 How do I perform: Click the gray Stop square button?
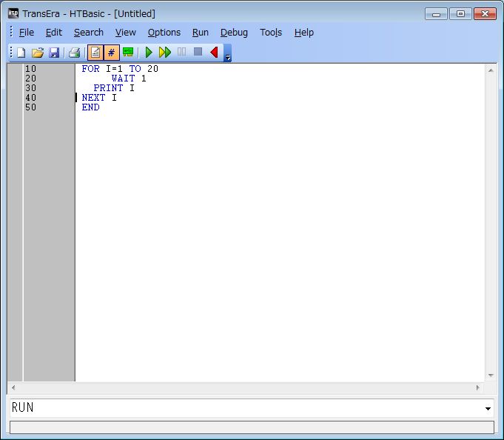pyautogui.click(x=198, y=53)
